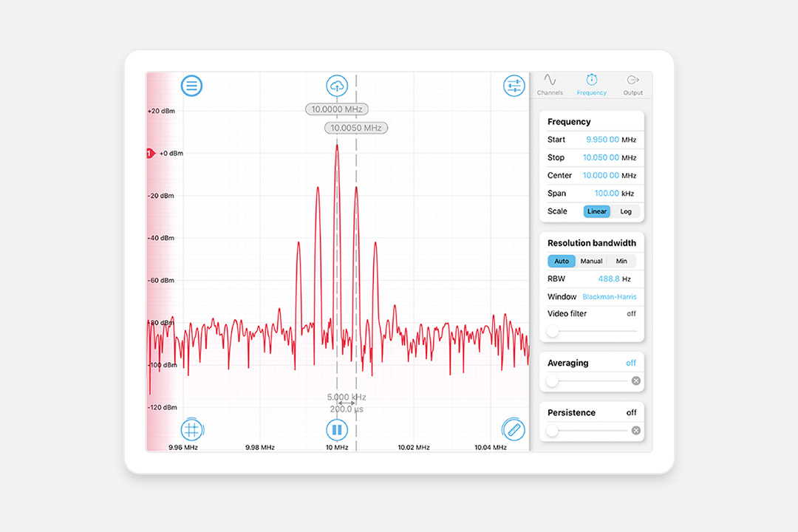
Task: Select the Linear scale option
Action: [x=596, y=211]
